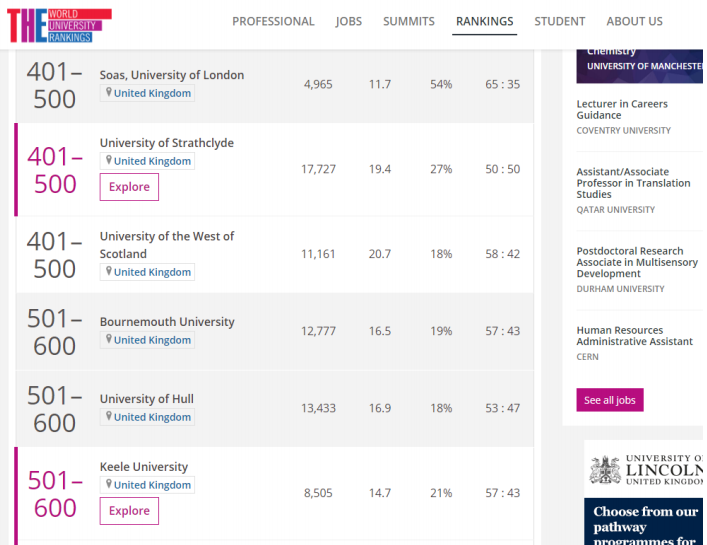This screenshot has height=545, width=707.
Task: Click the Times Higher Education logo
Action: coord(59,25)
